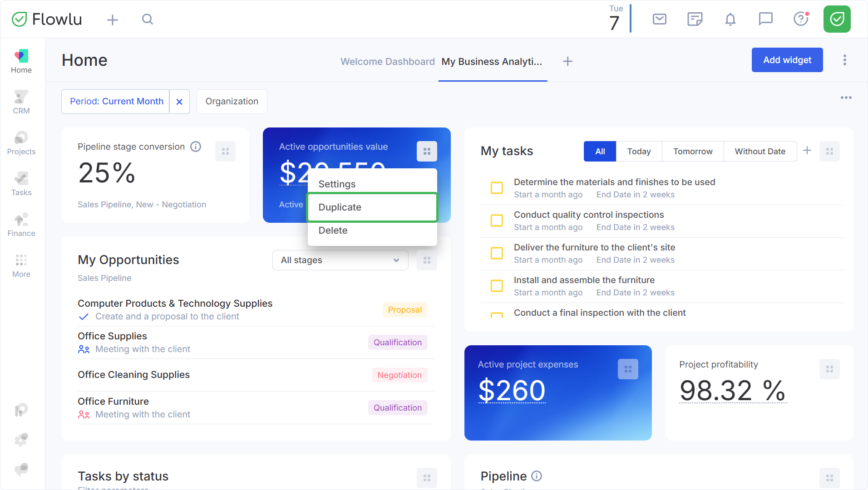Viewport: 868px width, 490px height.
Task: Open the notes icon in top bar
Action: [x=695, y=19]
